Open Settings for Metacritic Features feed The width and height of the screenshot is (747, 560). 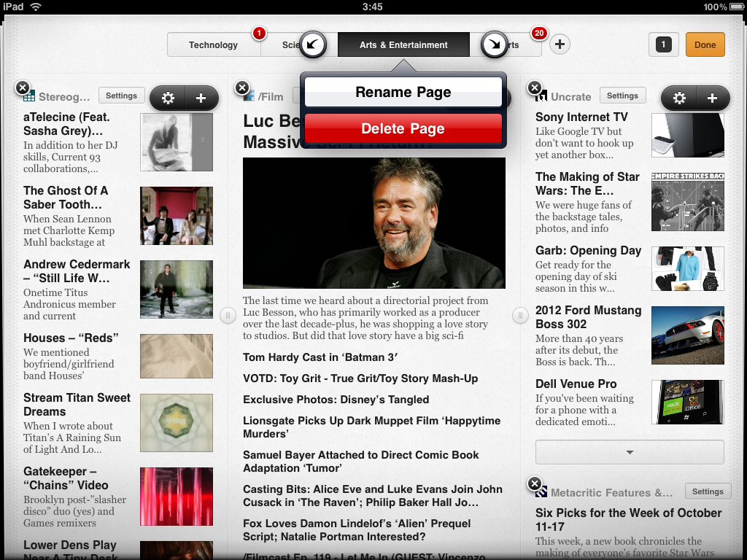click(708, 491)
